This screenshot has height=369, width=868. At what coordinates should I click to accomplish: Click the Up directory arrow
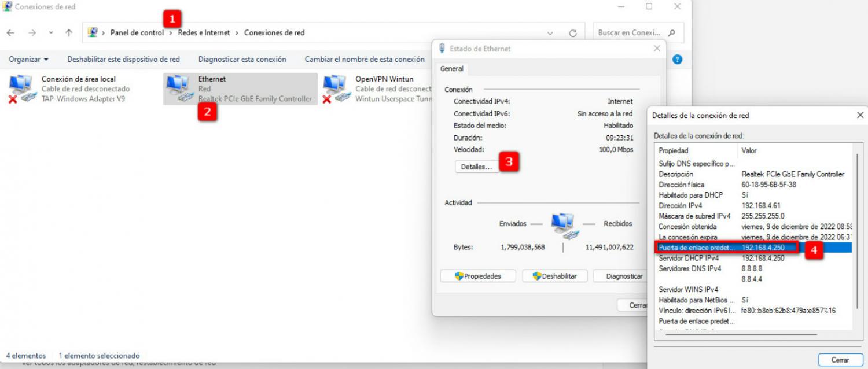click(69, 33)
